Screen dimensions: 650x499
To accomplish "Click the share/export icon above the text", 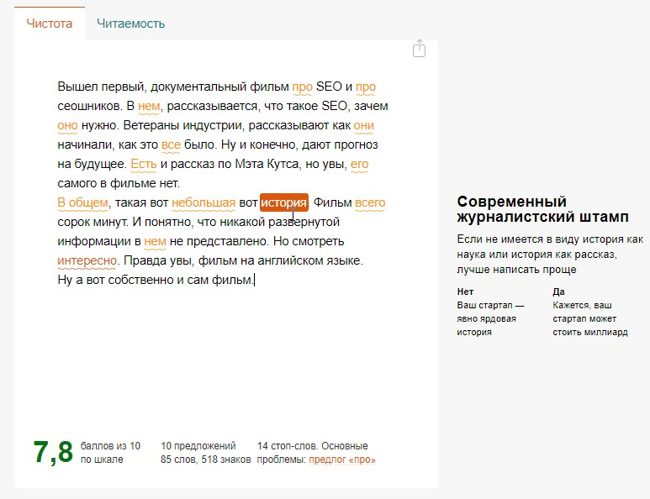I will [419, 49].
